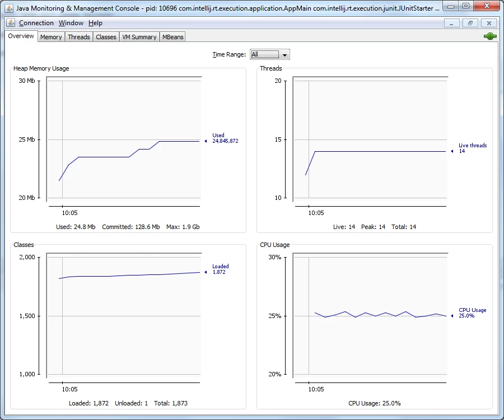Open the Help menu
The width and height of the screenshot is (504, 420).
point(95,23)
